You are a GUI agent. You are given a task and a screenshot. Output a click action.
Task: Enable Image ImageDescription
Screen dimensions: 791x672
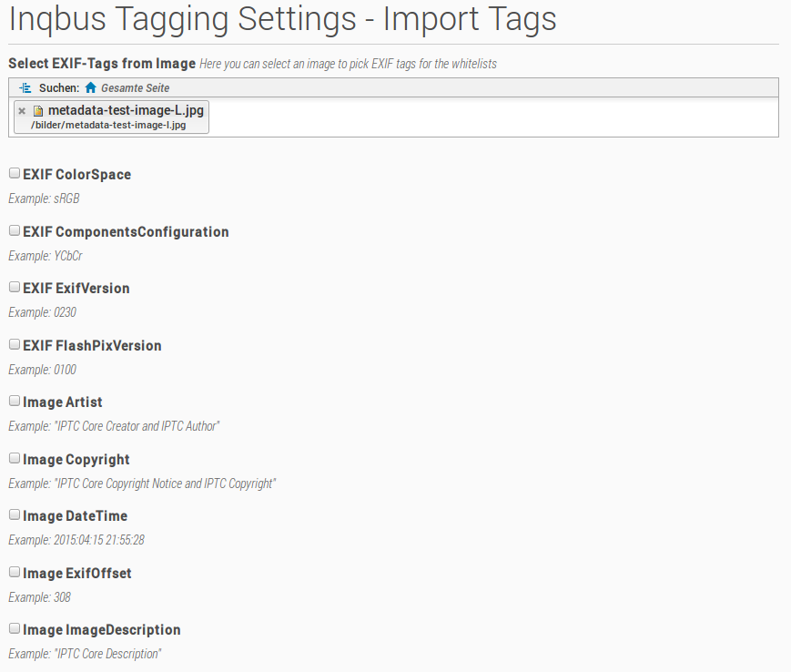pos(14,627)
